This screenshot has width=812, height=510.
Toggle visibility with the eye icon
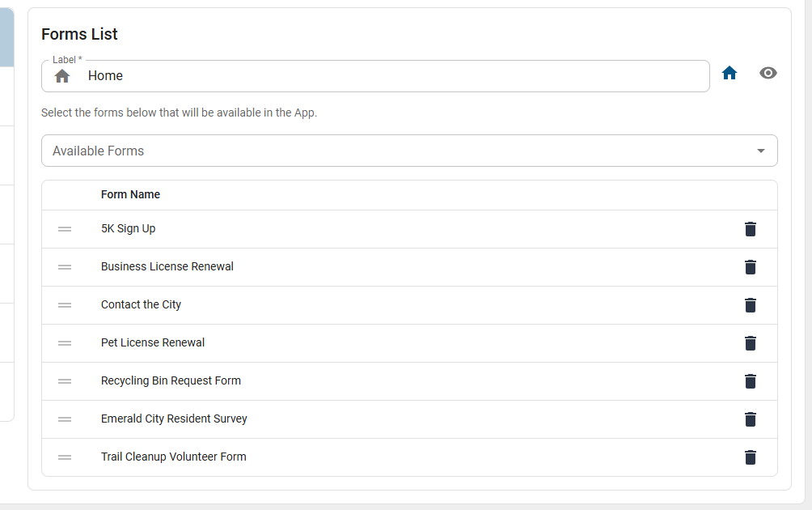[768, 73]
